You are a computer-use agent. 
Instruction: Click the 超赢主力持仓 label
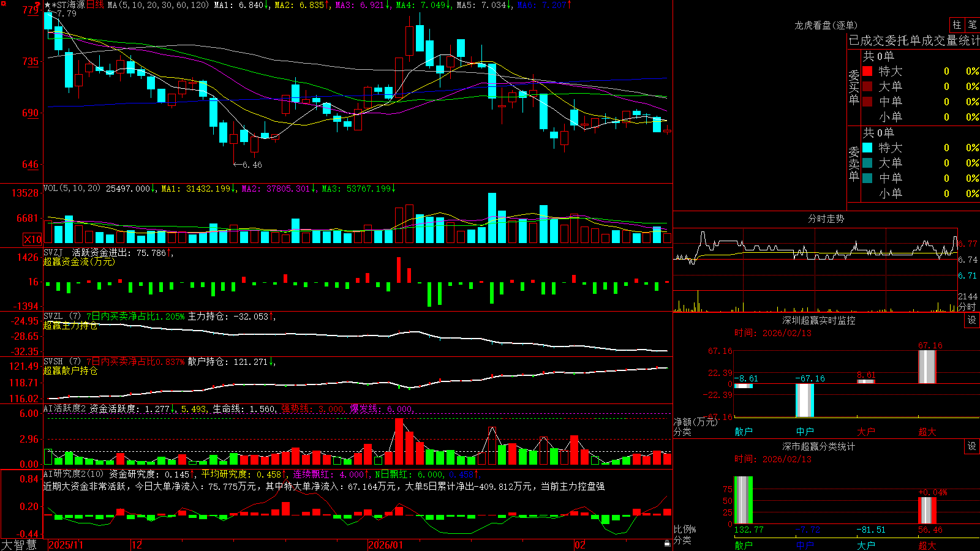[x=70, y=325]
